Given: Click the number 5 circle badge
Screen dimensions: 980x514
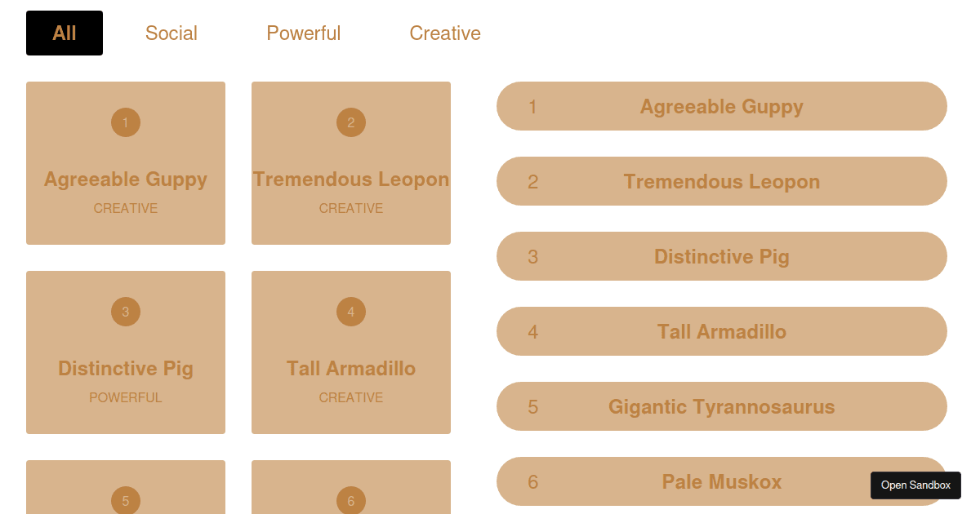Looking at the screenshot, I should pos(126,501).
